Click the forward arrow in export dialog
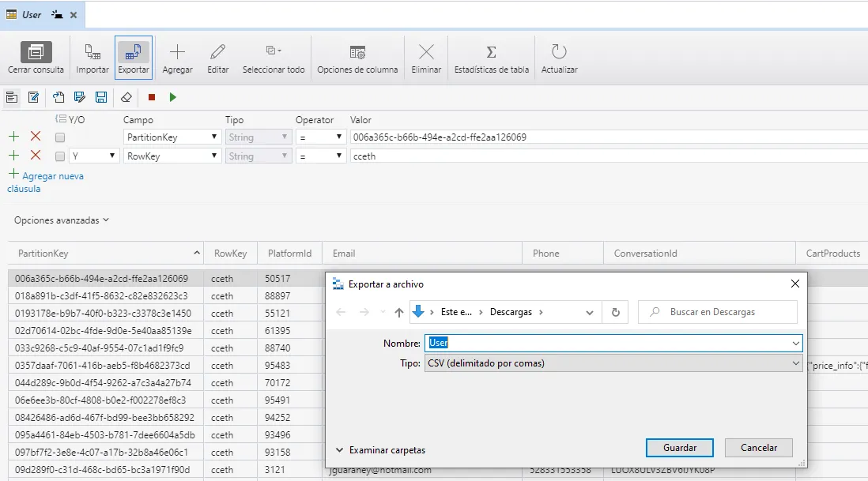Screen dimensions: 868x481 click(x=364, y=313)
